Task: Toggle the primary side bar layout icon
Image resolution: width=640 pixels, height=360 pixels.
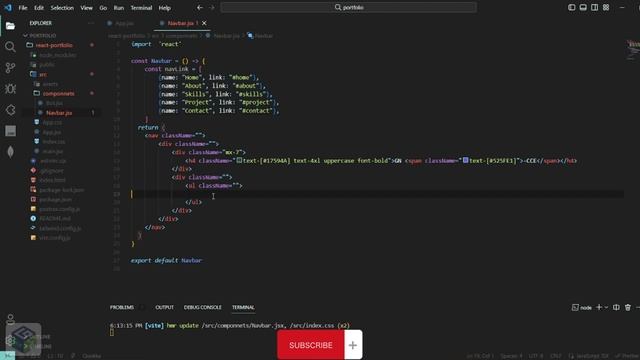Action: pyautogui.click(x=571, y=7)
